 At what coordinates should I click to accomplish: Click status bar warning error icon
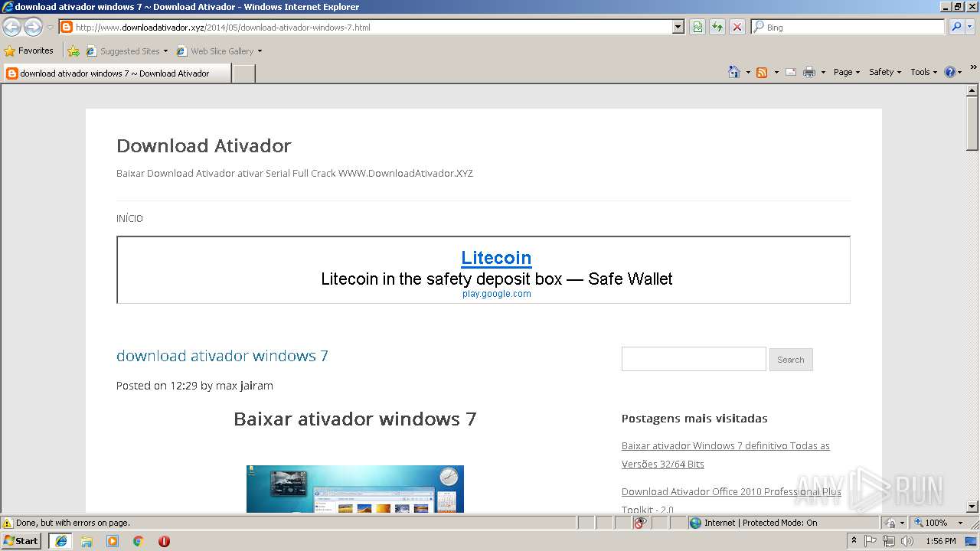coord(8,523)
